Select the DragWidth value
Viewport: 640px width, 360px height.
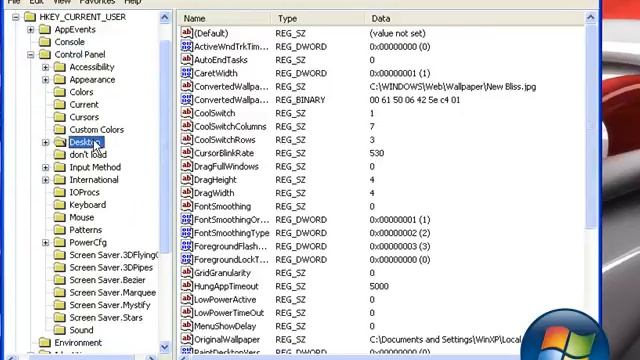click(214, 193)
